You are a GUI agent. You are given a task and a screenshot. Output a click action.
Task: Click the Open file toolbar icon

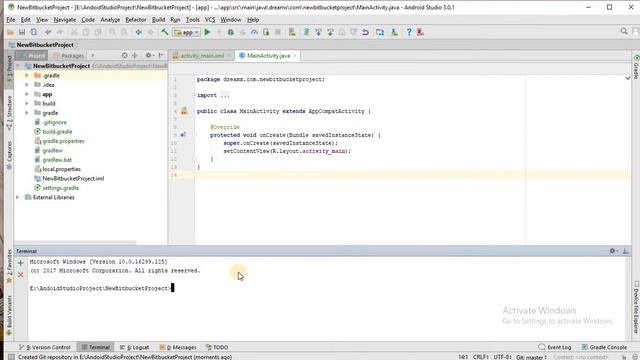[10, 32]
